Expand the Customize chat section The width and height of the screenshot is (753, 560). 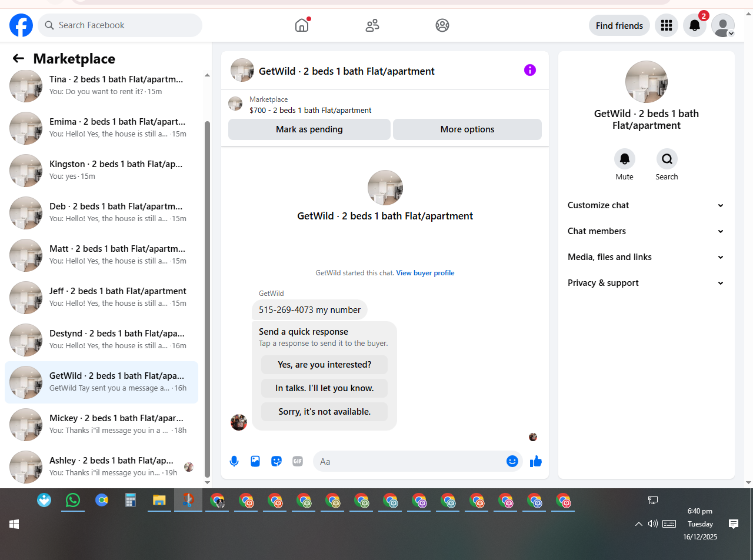click(x=646, y=205)
